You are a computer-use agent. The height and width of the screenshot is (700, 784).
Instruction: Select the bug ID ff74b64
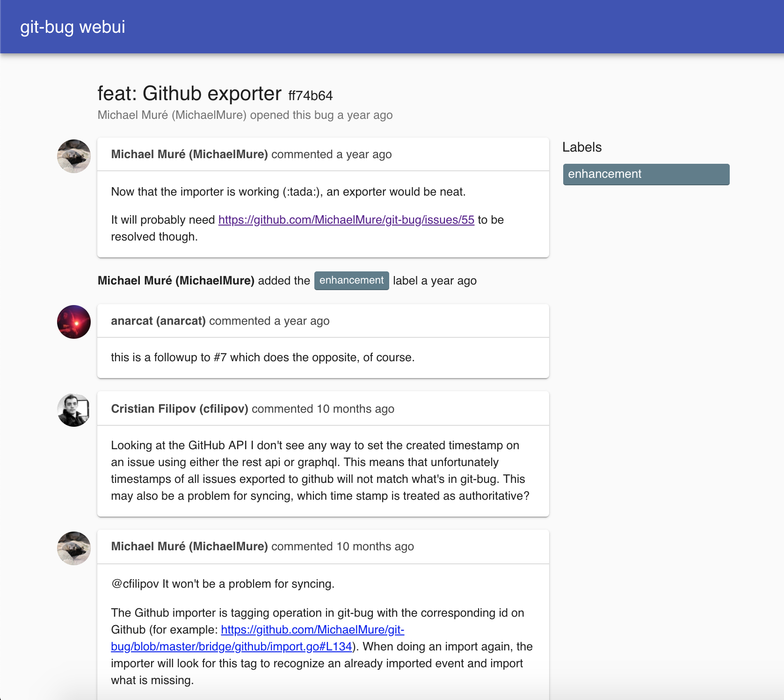click(310, 96)
